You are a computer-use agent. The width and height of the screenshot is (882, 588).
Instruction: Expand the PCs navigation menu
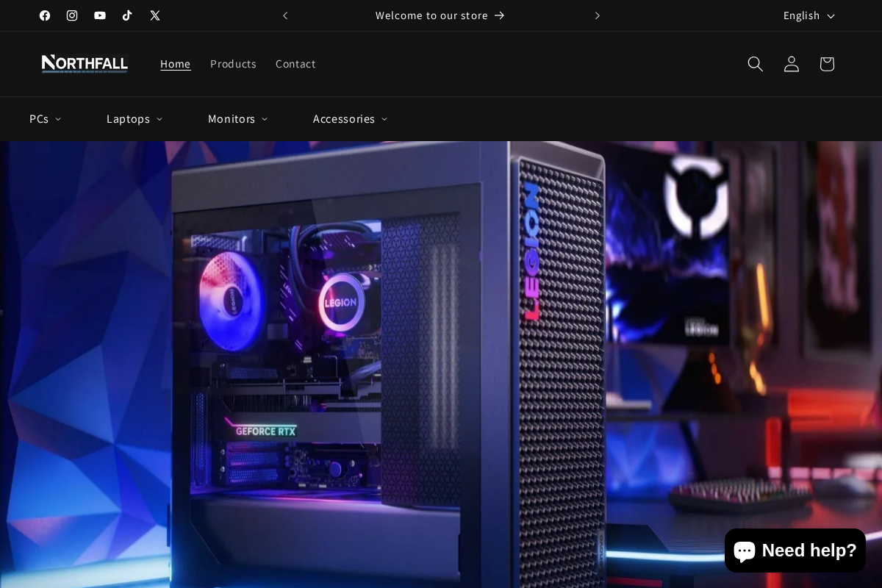pyautogui.click(x=45, y=118)
